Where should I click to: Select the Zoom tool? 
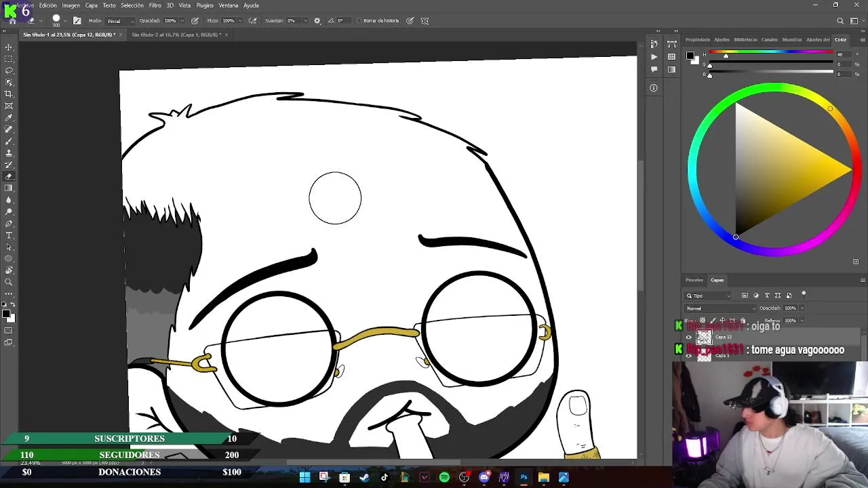coord(9,282)
